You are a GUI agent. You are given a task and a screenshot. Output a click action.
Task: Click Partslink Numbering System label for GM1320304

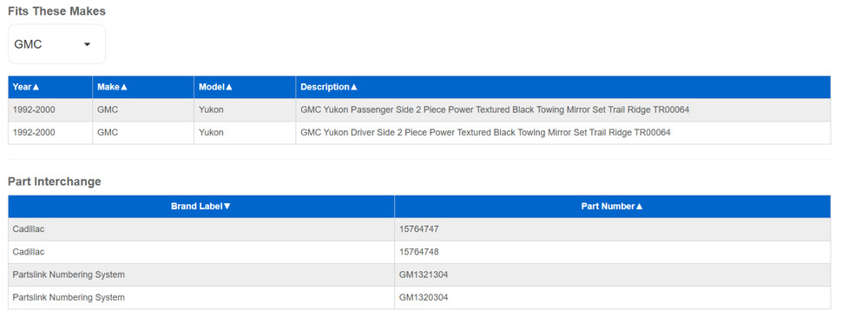[x=69, y=297]
